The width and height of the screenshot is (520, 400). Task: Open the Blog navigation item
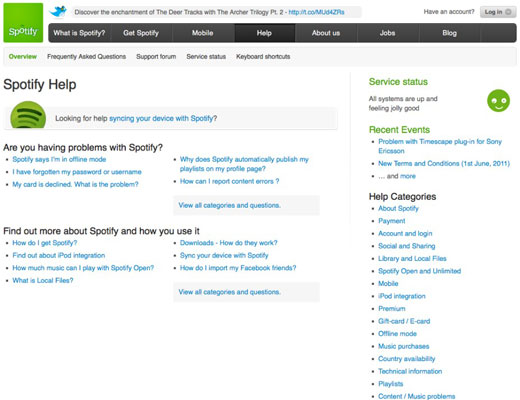[x=449, y=33]
